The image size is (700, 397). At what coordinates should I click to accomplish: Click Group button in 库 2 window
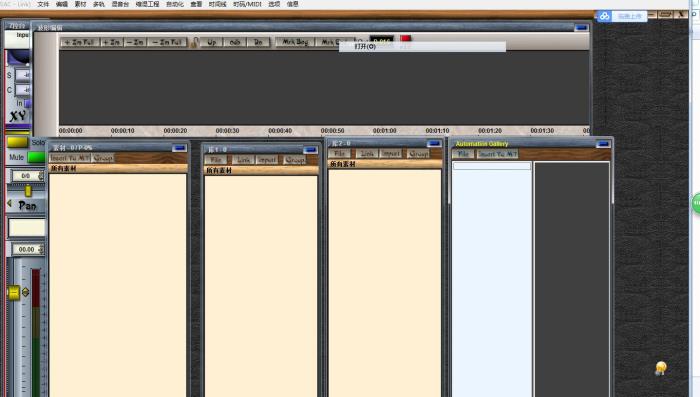tap(419, 153)
